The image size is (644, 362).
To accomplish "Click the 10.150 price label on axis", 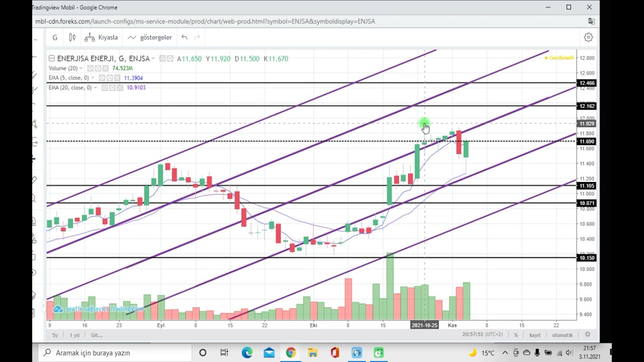I will (587, 258).
